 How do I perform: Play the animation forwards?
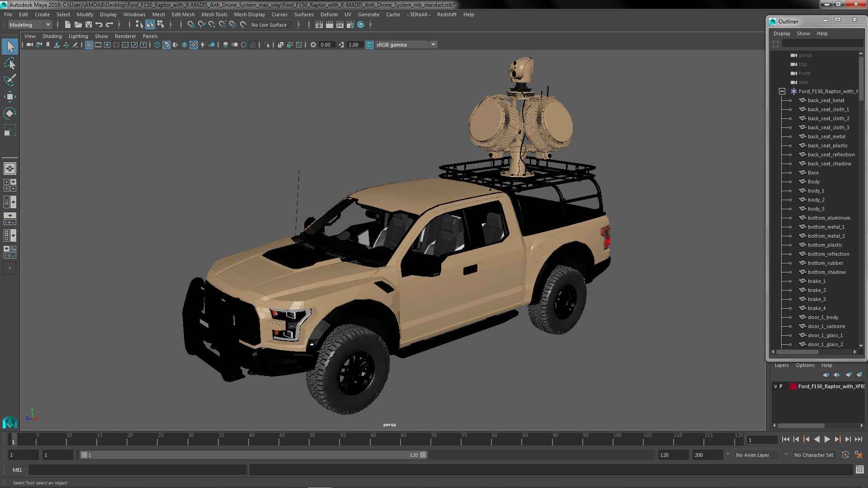click(x=827, y=439)
